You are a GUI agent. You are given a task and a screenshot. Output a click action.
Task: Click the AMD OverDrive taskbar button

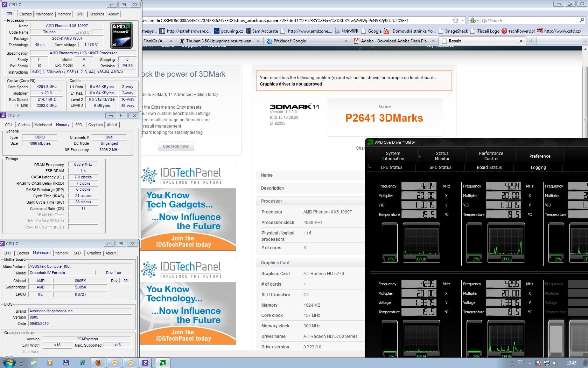click(162, 363)
